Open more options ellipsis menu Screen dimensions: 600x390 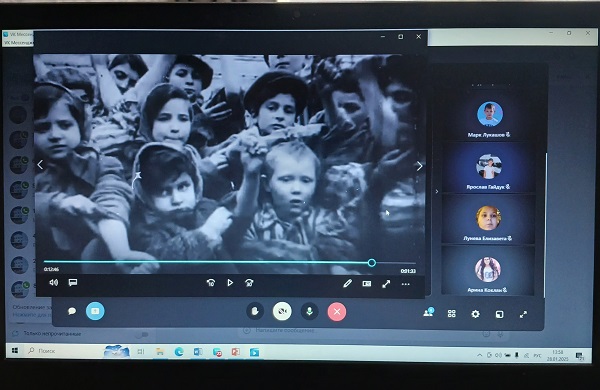pos(406,284)
